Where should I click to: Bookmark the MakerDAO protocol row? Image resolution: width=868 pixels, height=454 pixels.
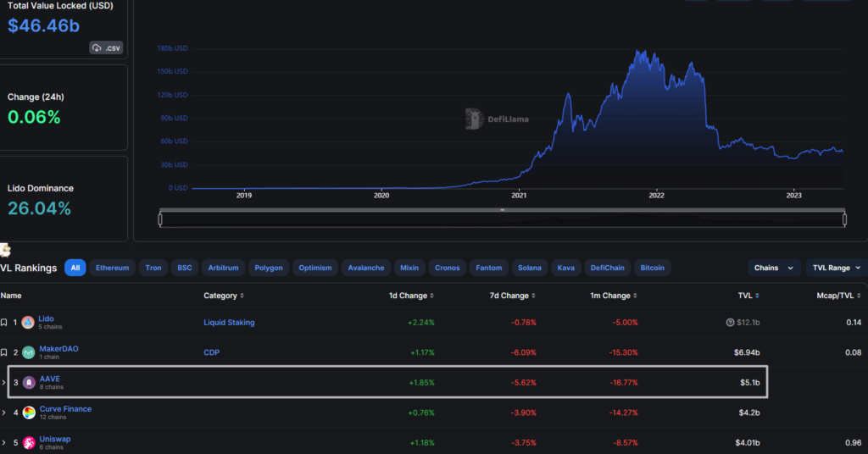tap(4, 352)
